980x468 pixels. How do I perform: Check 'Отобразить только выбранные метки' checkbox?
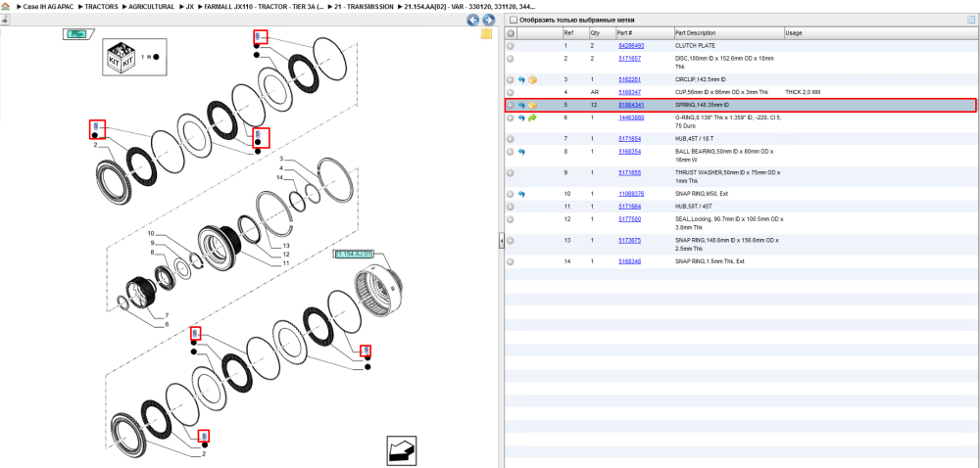[x=514, y=20]
